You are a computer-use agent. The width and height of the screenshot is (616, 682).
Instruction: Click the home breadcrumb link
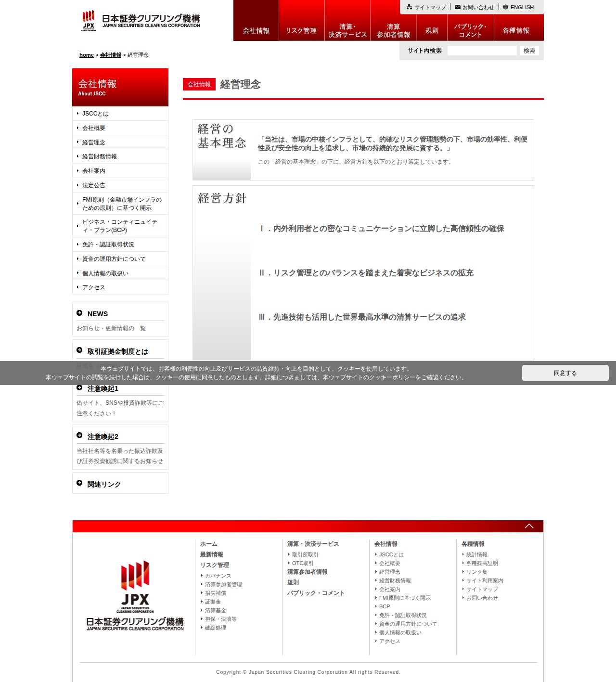87,55
